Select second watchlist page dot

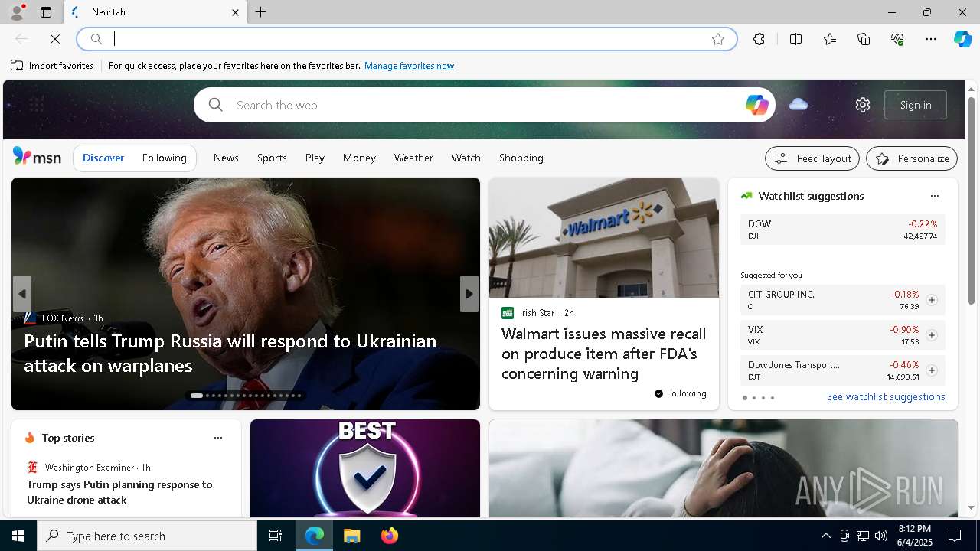pyautogui.click(x=753, y=398)
